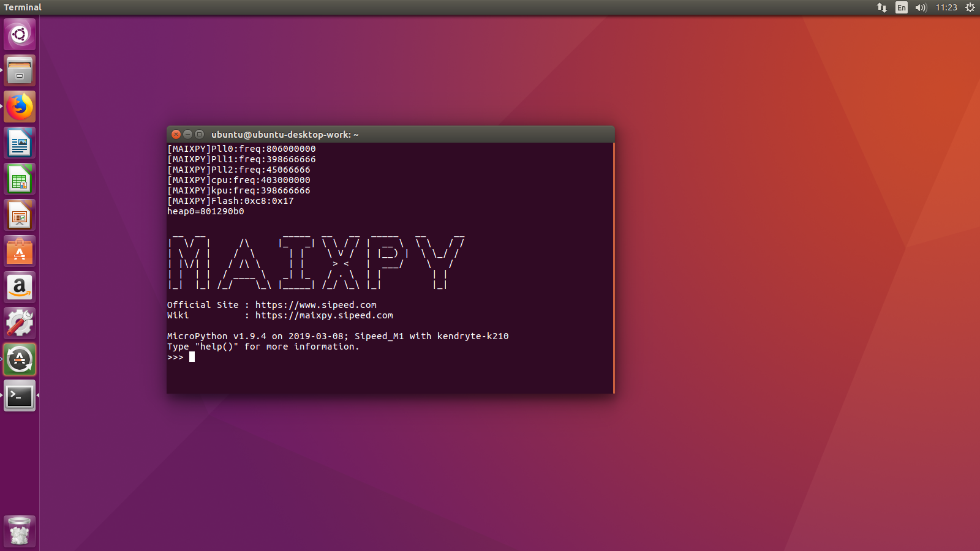This screenshot has width=980, height=551.
Task: Click the [MAIXPY]kpu:freq:398666666 line
Action: pyautogui.click(x=239, y=190)
